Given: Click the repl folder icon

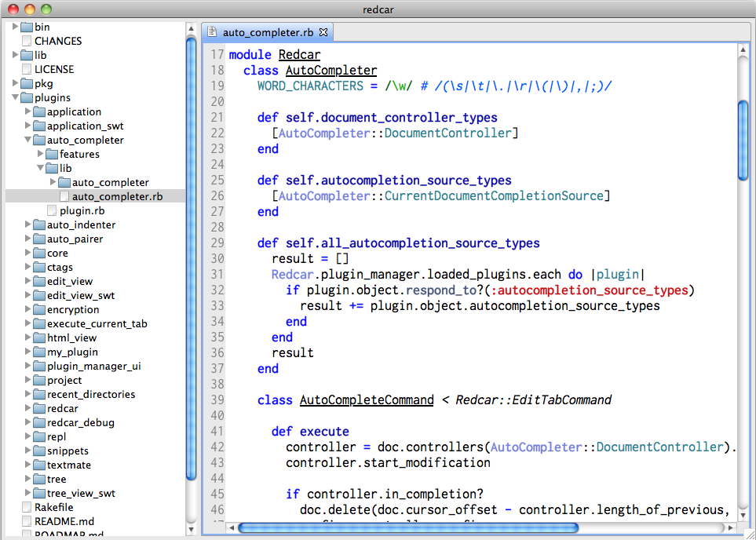Looking at the screenshot, I should (x=39, y=437).
